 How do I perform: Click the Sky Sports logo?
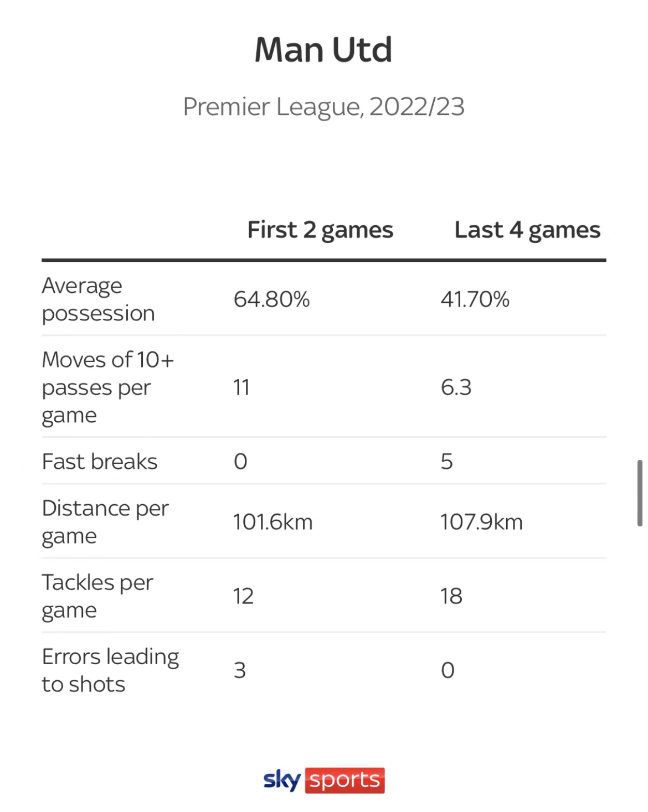pyautogui.click(x=324, y=780)
